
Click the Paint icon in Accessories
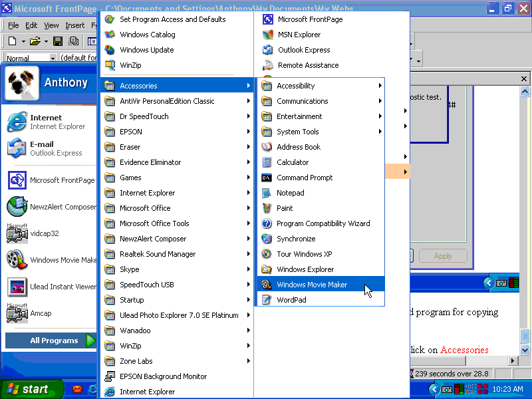click(x=267, y=208)
